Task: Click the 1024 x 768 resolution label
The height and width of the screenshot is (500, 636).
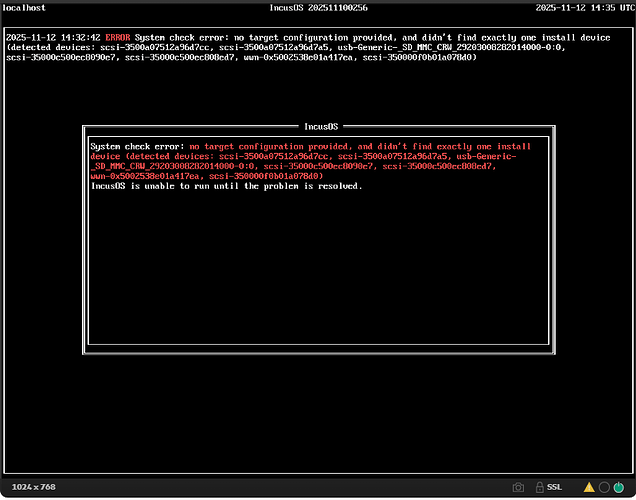Action: [x=32, y=487]
